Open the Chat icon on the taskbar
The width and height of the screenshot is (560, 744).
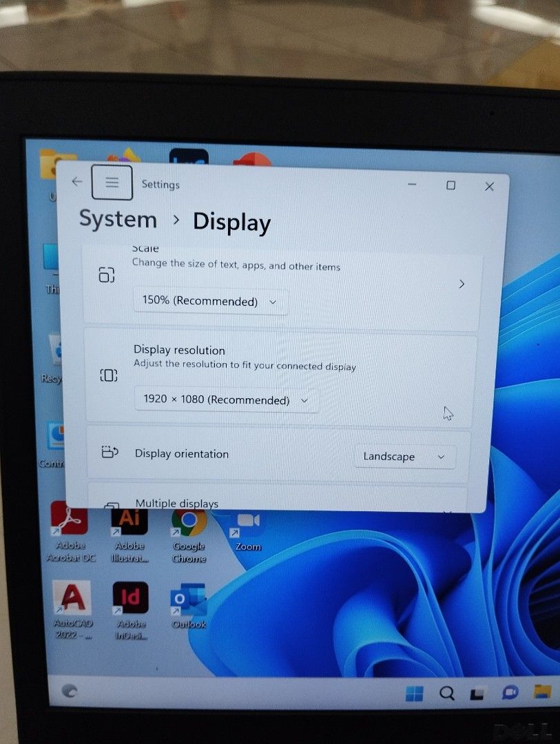[510, 693]
